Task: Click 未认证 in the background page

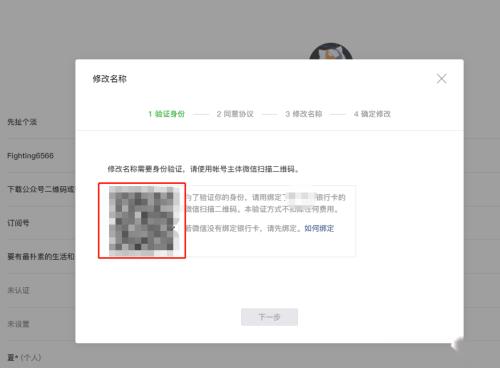Action: tap(18, 290)
